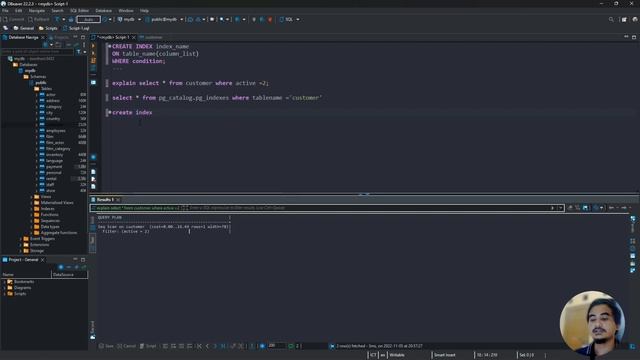Click the Writable status indicator

pyautogui.click(x=397, y=355)
